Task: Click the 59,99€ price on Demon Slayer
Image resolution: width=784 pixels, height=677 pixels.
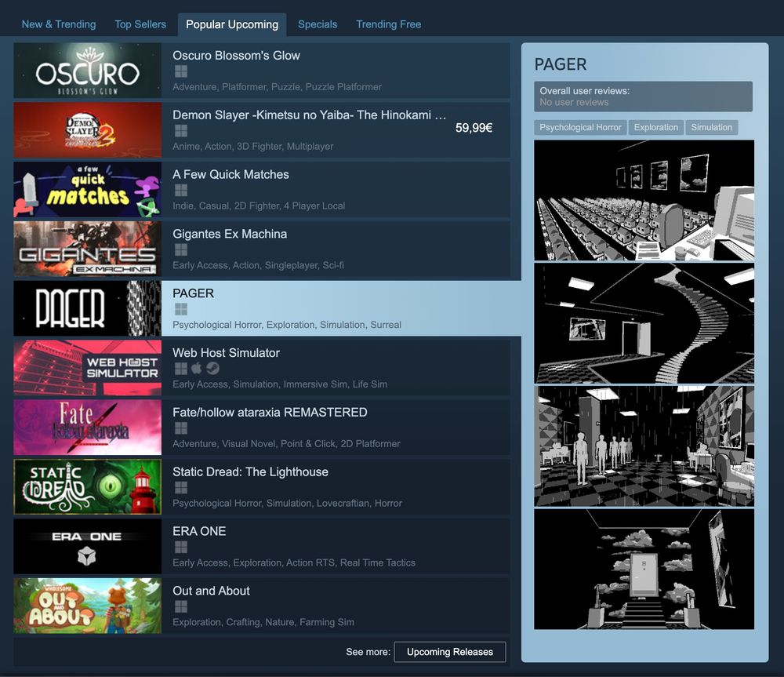Action: point(474,128)
